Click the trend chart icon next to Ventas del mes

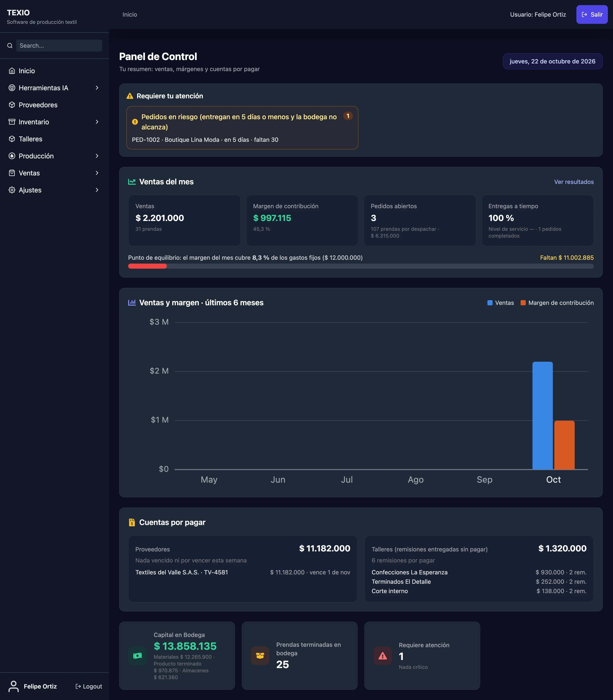click(132, 182)
